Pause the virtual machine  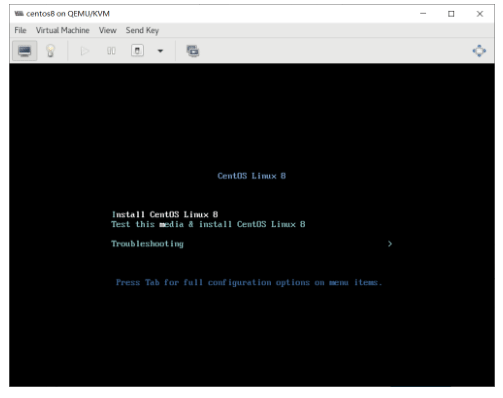coord(111,51)
